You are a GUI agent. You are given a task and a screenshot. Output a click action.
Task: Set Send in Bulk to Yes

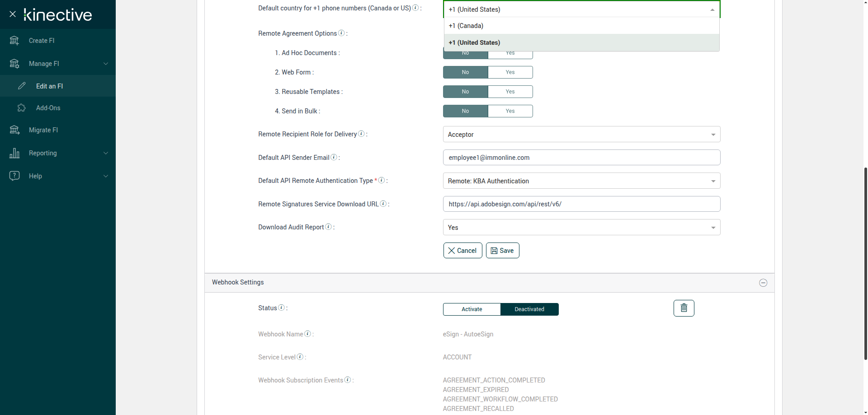tap(510, 111)
